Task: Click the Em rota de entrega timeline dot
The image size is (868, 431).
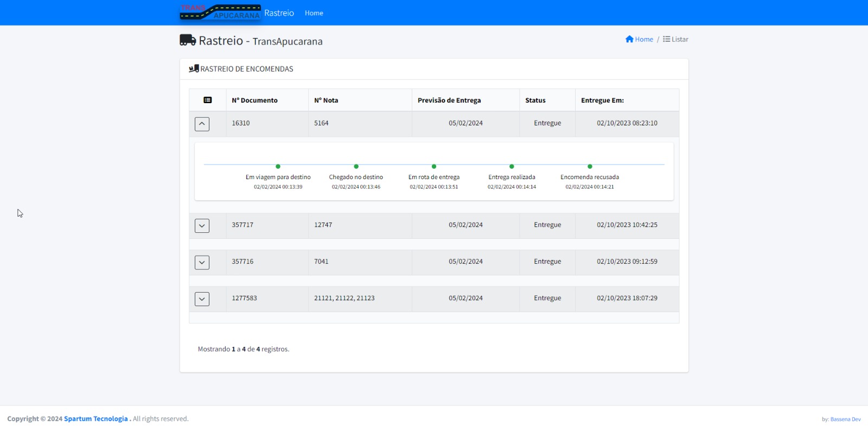Action: [434, 166]
